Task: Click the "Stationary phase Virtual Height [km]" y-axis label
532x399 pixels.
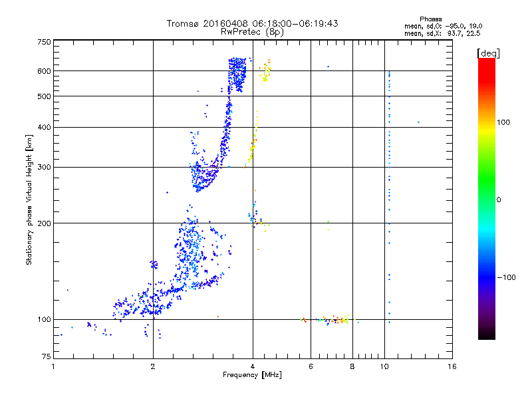Action: 29,199
